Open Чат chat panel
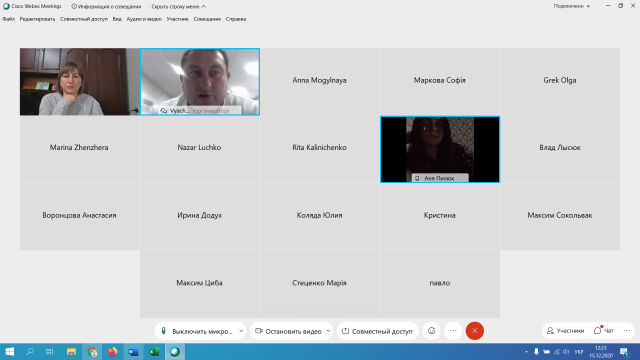 point(604,331)
